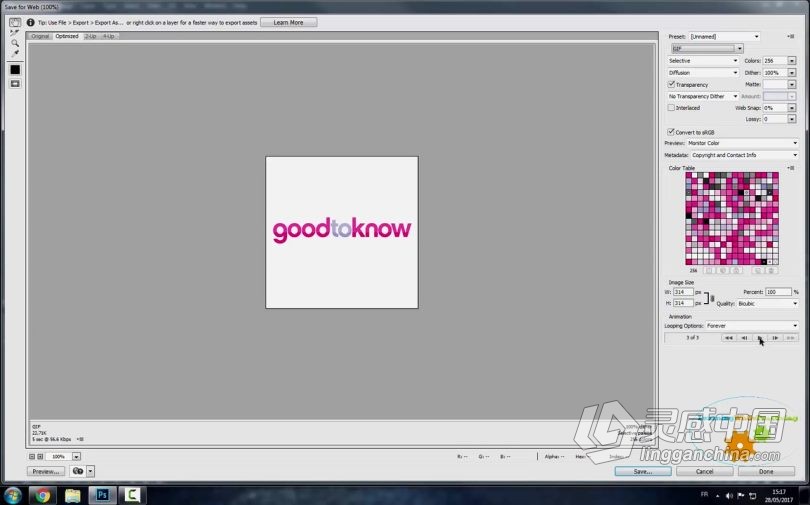810x505 pixels.
Task: Switch to the Optimized tab
Action: click(67, 36)
